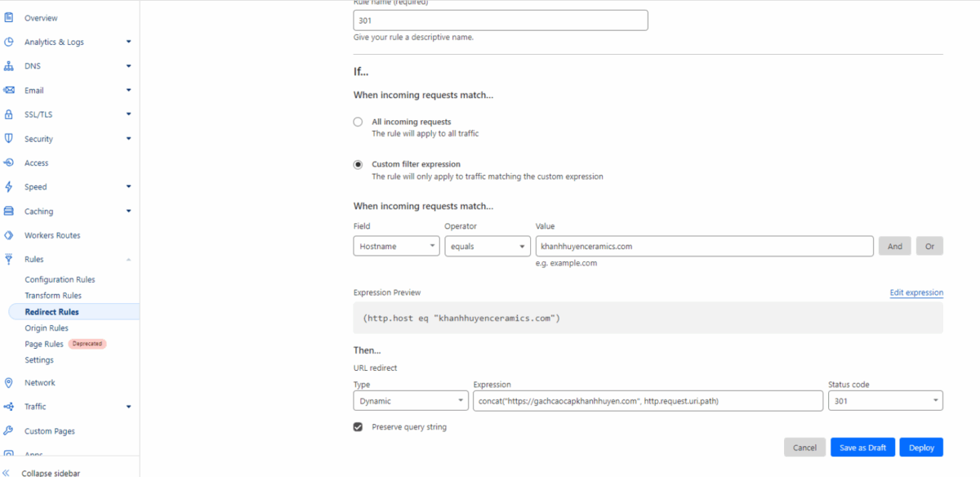Click the Deploy button
The height and width of the screenshot is (477, 980).
pyautogui.click(x=921, y=447)
